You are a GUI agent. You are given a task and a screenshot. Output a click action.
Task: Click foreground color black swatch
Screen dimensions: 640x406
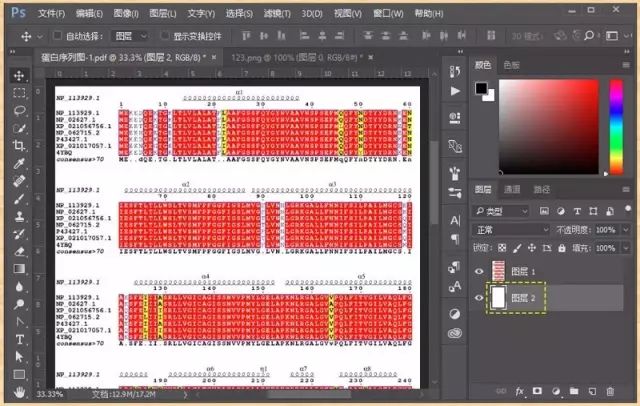481,87
